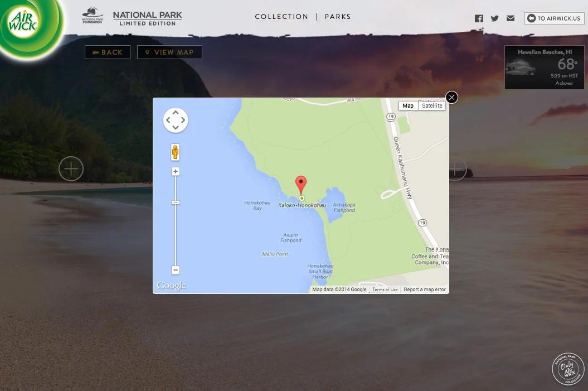The height and width of the screenshot is (391, 588).
Task: Click the Kaloko-Honokohau park marker icon
Action: click(302, 198)
